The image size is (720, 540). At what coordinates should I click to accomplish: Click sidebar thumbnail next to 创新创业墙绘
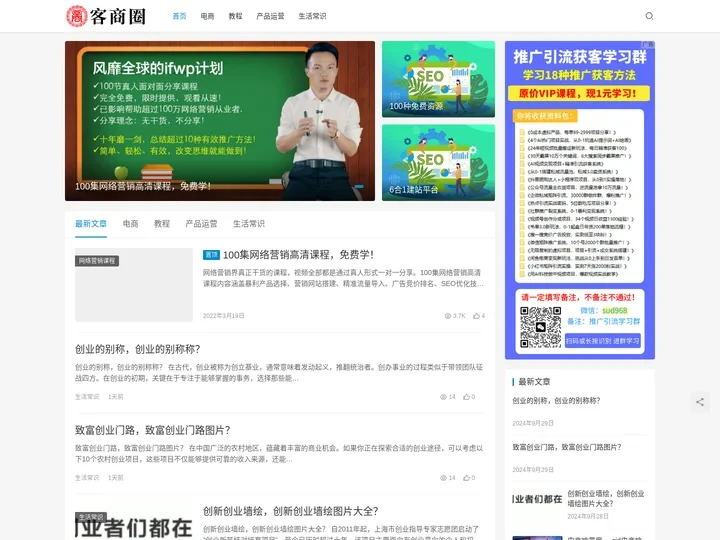pyautogui.click(x=537, y=499)
